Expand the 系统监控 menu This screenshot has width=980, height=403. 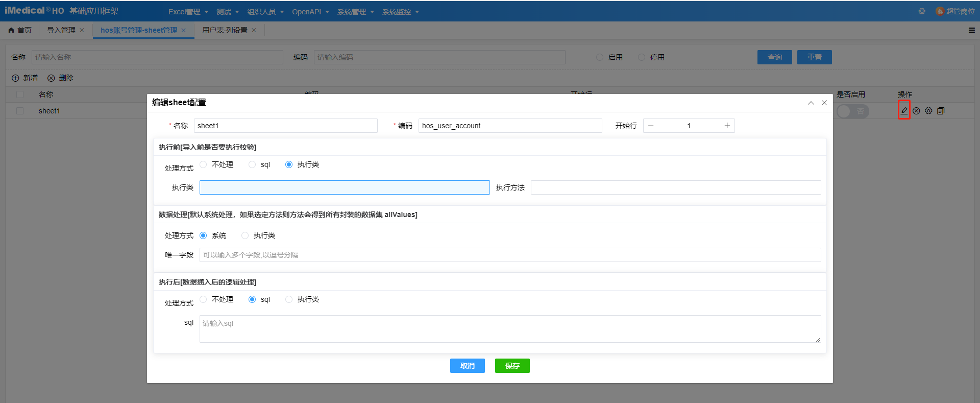[x=400, y=12]
